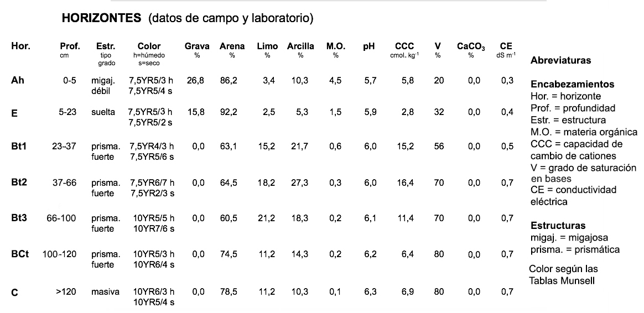Select the pH column header
The width and height of the screenshot is (644, 313).
(369, 46)
